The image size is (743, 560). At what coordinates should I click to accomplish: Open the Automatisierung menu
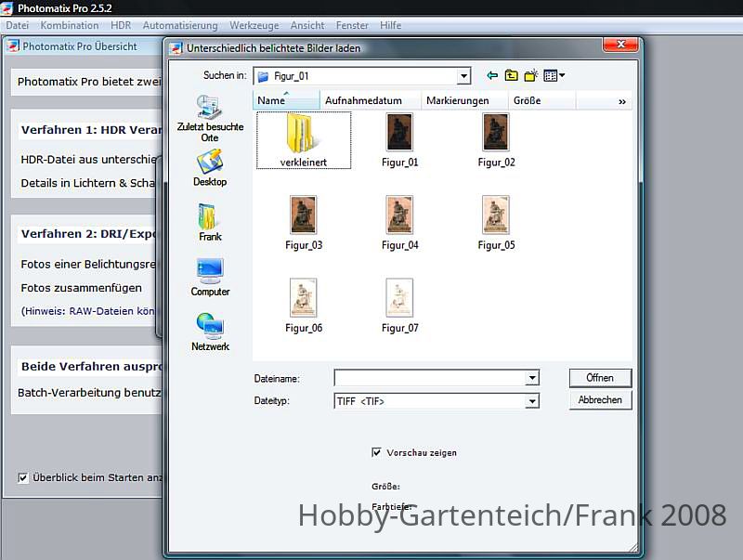point(180,25)
